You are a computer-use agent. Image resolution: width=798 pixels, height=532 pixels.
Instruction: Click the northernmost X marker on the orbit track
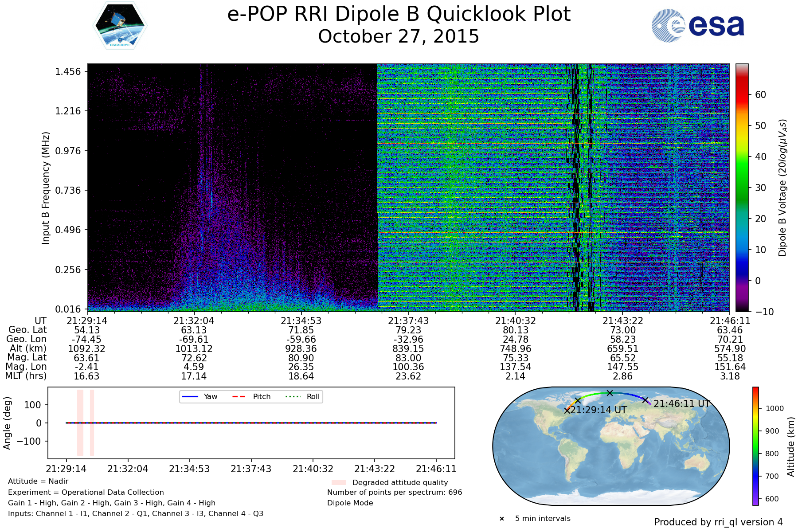click(610, 393)
